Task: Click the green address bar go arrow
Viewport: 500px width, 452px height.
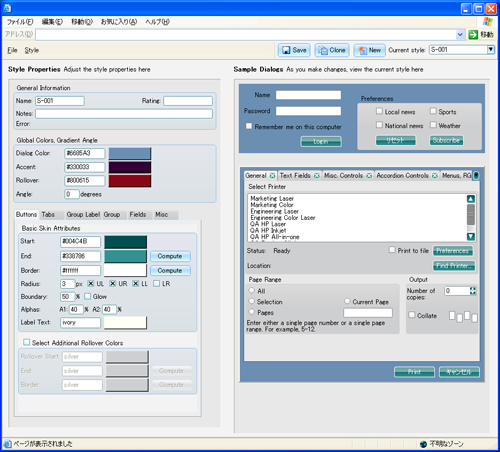Action: (x=473, y=35)
